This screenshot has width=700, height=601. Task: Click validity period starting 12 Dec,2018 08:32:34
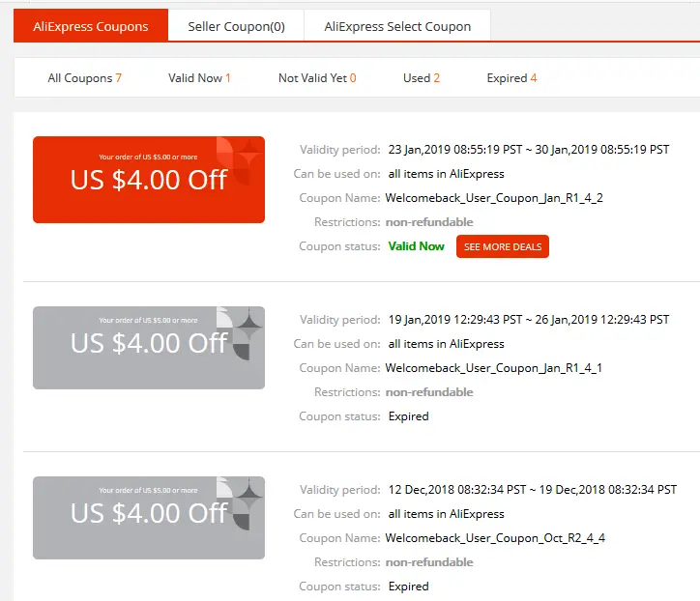(533, 490)
